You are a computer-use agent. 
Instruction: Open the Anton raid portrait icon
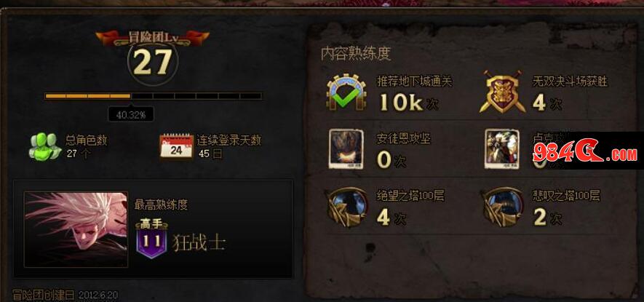346,148
